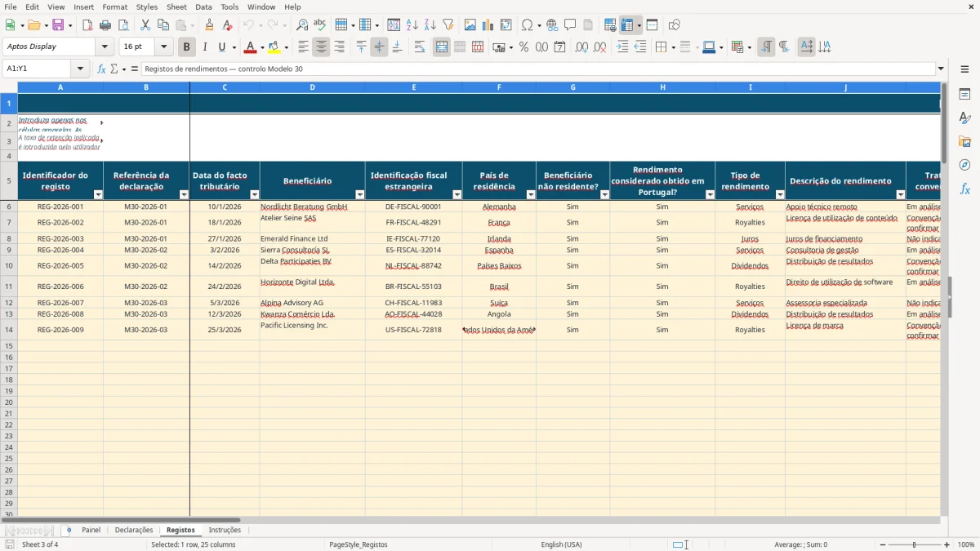
Task: Click the AutoFilter funnel icon
Action: coord(448,25)
